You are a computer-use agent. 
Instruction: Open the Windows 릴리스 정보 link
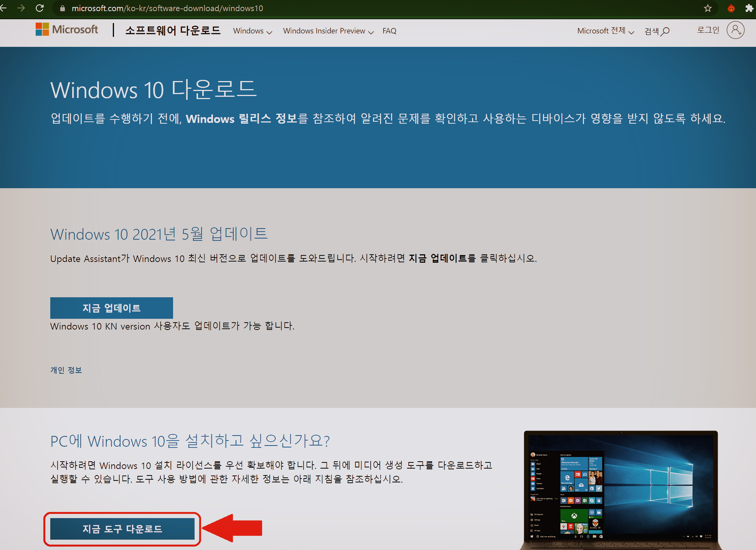pos(242,118)
